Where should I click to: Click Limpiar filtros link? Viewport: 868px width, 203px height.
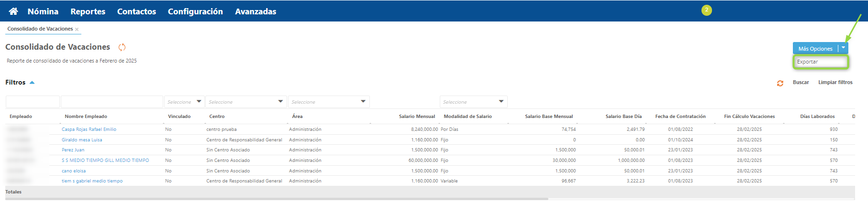pyautogui.click(x=835, y=82)
